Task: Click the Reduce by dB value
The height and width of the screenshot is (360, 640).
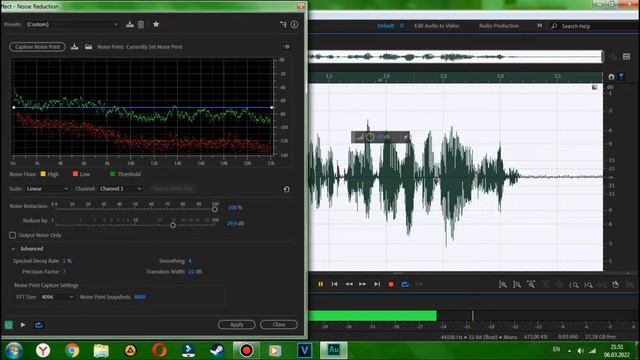Action: (236, 223)
